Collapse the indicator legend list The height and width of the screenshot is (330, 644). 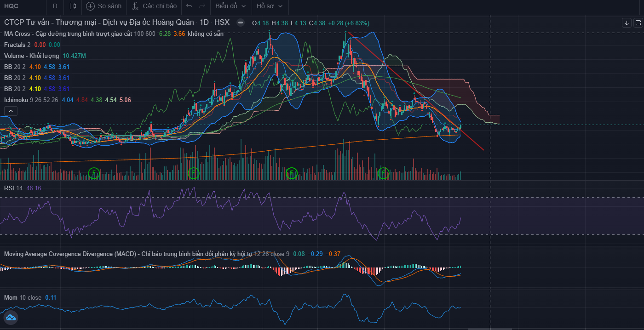[10, 111]
